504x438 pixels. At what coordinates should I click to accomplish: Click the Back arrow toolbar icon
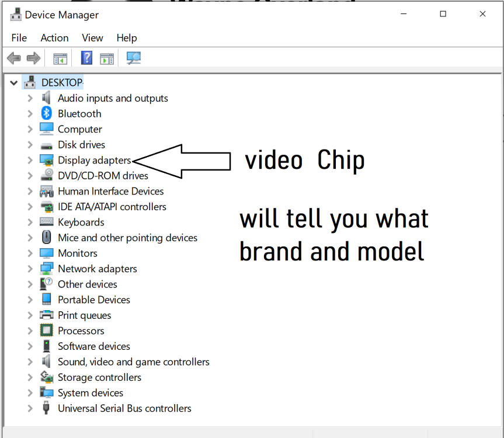[13, 58]
